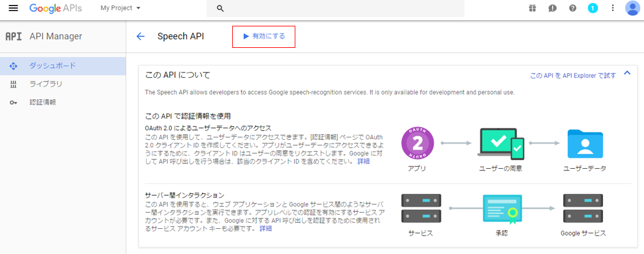Viewport: 644px width, 254px height.
Task: Click the ユーザーデータ folder icon
Action: point(585,144)
